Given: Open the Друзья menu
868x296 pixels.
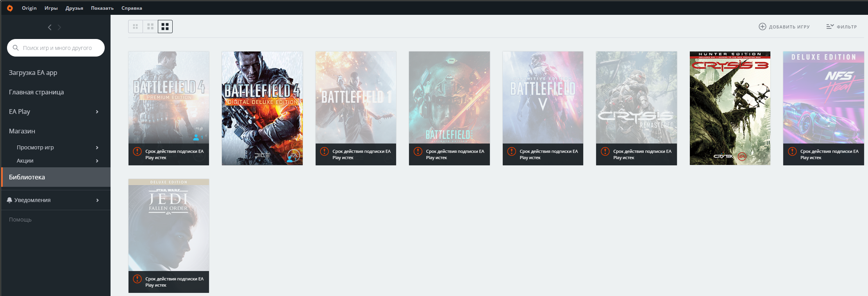Looking at the screenshot, I should coord(74,8).
